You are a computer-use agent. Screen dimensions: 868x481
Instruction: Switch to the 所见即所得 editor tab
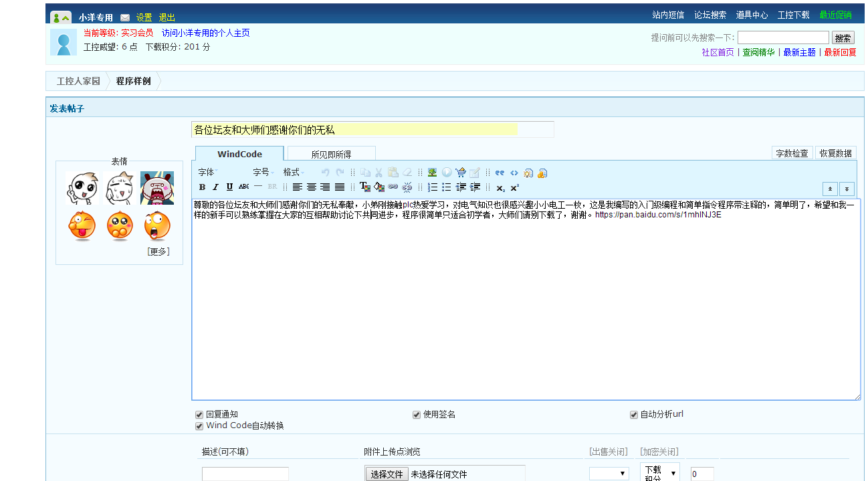click(331, 155)
